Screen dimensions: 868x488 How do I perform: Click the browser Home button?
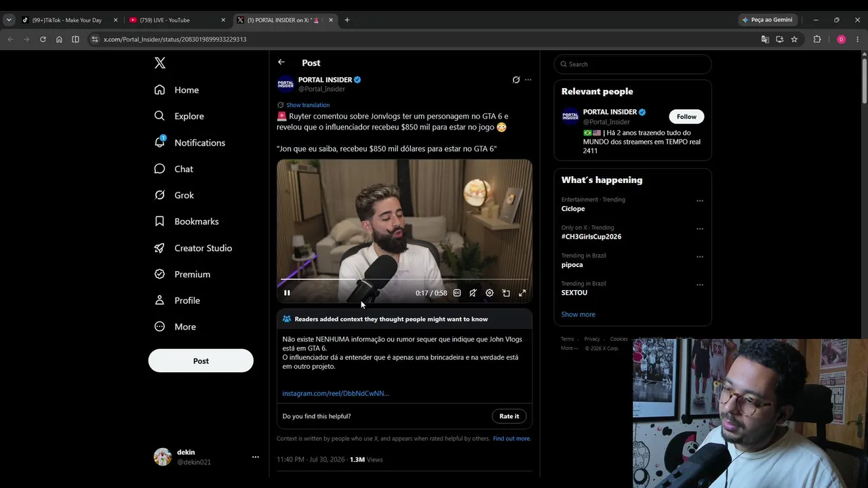tap(59, 39)
